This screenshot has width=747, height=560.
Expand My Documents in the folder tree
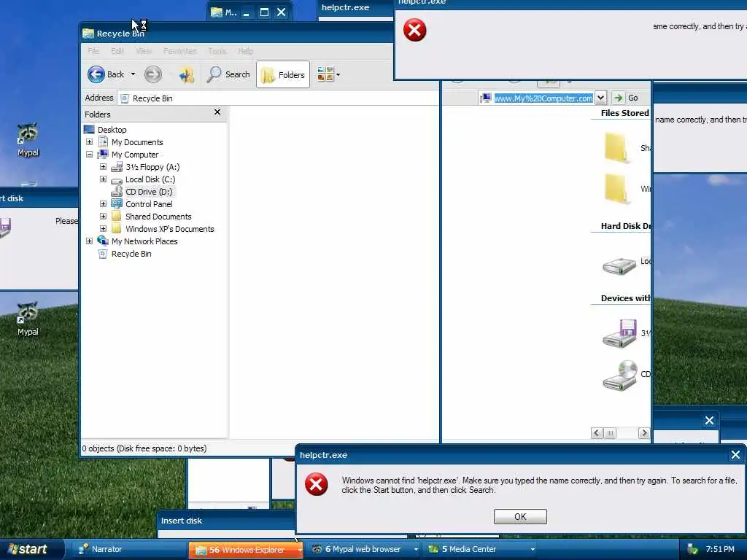pos(89,142)
